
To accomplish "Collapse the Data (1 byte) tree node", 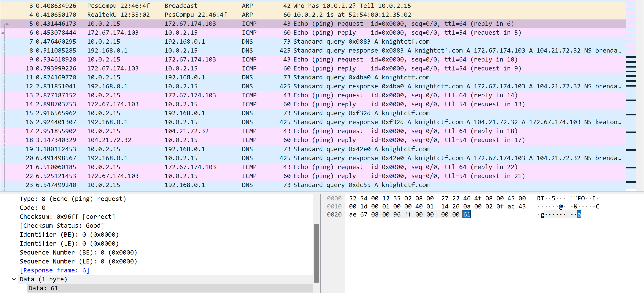I will (14, 279).
